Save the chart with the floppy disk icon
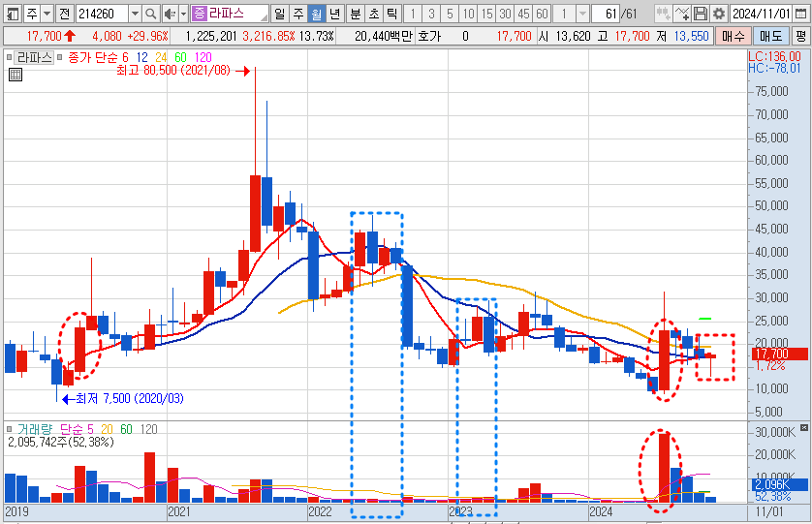Screen dimensions: 812x524 (x=701, y=14)
